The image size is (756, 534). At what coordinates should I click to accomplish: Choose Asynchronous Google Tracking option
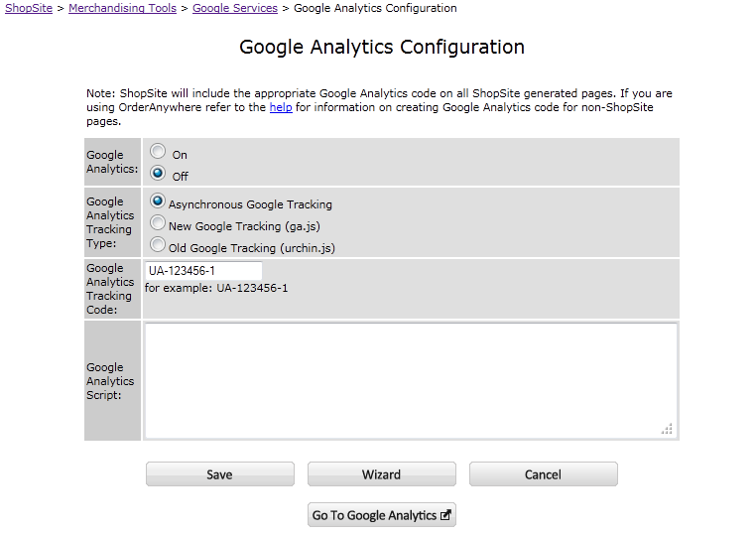coord(157,200)
